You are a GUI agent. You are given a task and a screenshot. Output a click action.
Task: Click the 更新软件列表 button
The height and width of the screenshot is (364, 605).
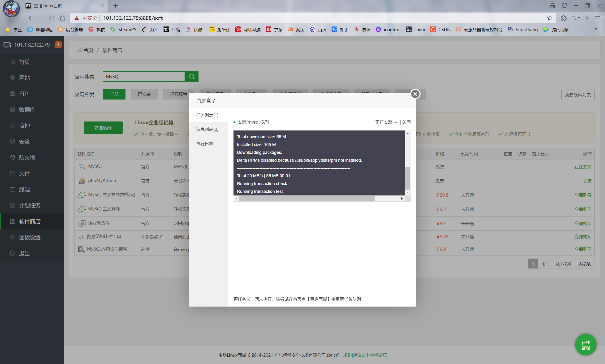click(578, 95)
